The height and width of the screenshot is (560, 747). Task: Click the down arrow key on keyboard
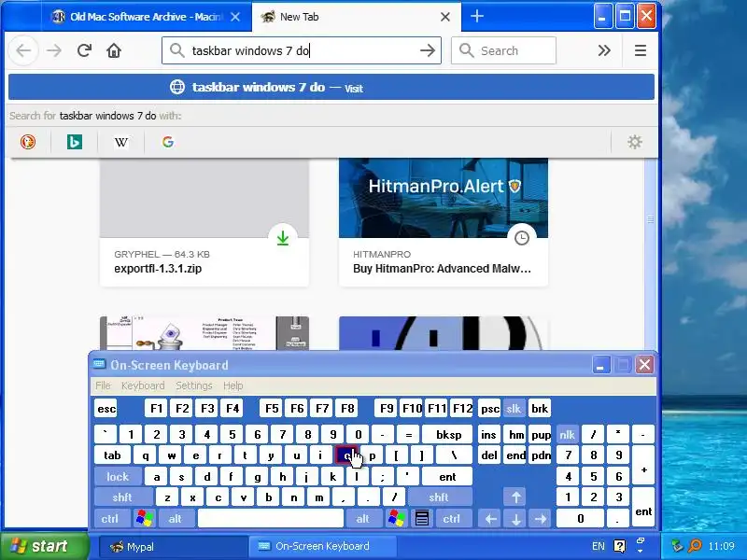[x=516, y=518]
